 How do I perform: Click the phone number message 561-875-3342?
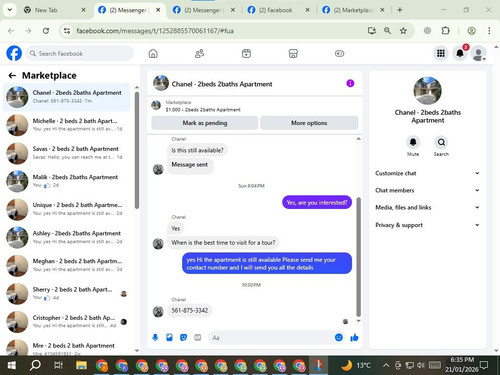pos(189,311)
